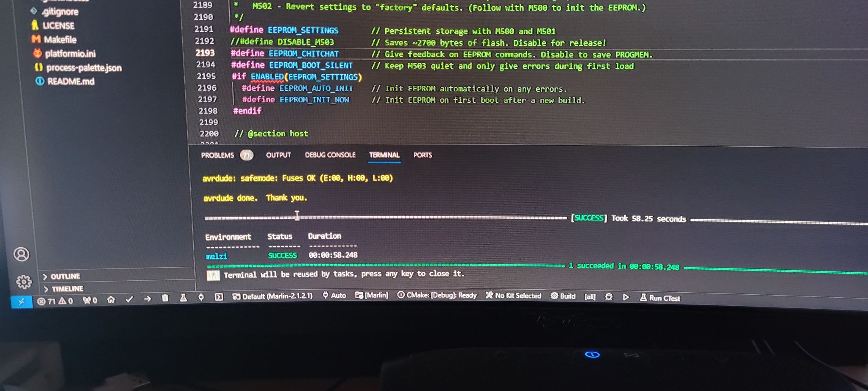868x391 pixels.
Task: Click the EEPROM_SETTINGS define on line 2191
Action: 303,30
